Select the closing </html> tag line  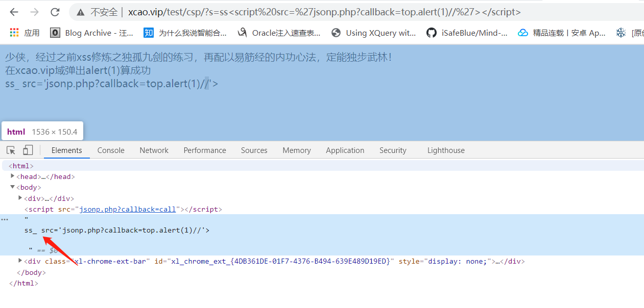click(x=23, y=283)
